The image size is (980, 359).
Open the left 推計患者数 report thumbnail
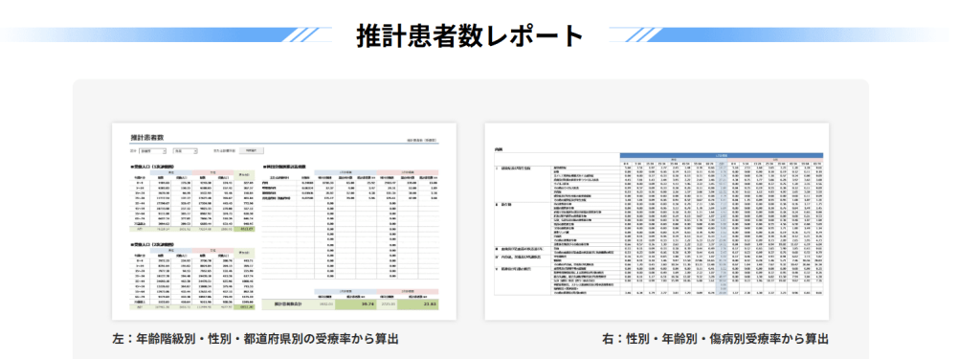pyautogui.click(x=284, y=221)
